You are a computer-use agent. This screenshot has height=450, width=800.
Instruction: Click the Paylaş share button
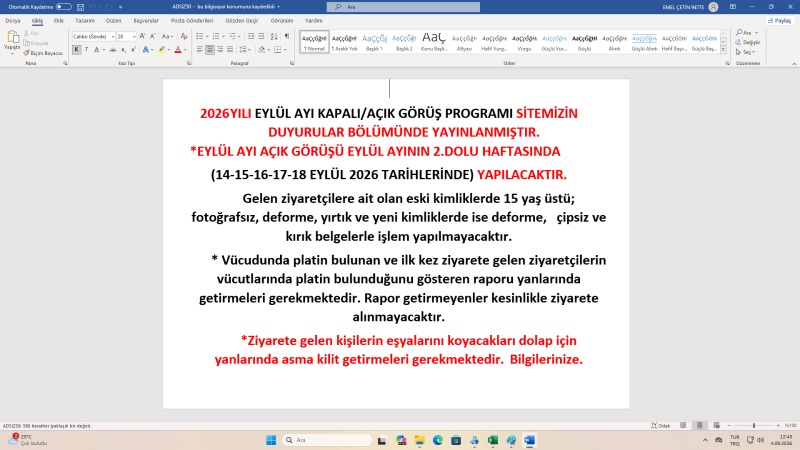pos(780,21)
